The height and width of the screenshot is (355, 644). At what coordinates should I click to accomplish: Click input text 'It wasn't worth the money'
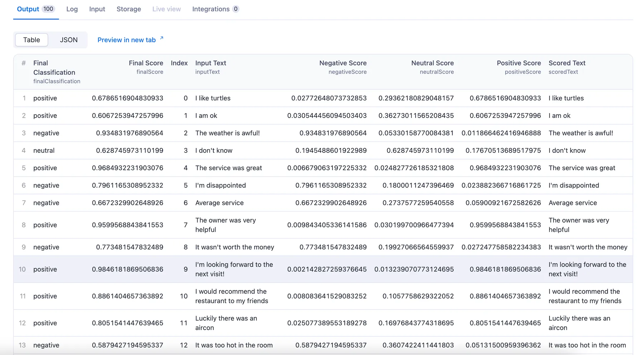tap(235, 247)
